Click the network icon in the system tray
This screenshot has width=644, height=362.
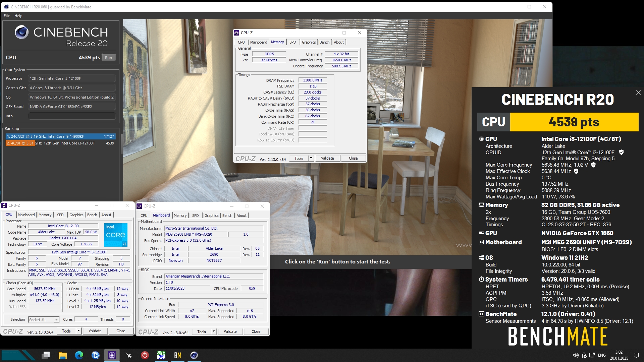click(x=592, y=355)
